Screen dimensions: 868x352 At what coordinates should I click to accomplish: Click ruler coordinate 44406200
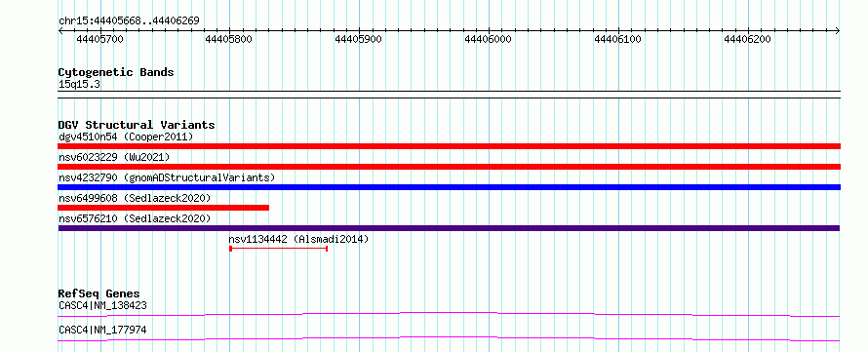pos(747,39)
